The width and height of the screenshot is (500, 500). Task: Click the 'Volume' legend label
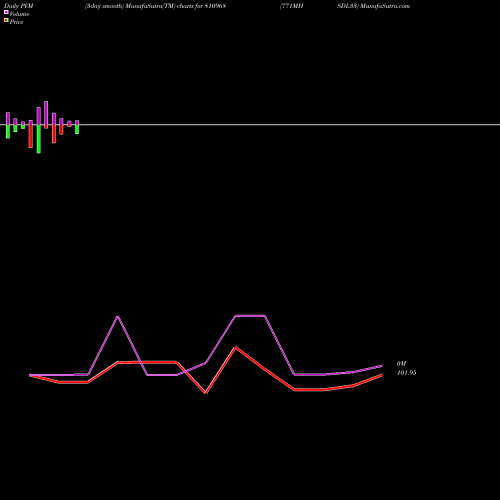pos(19,14)
